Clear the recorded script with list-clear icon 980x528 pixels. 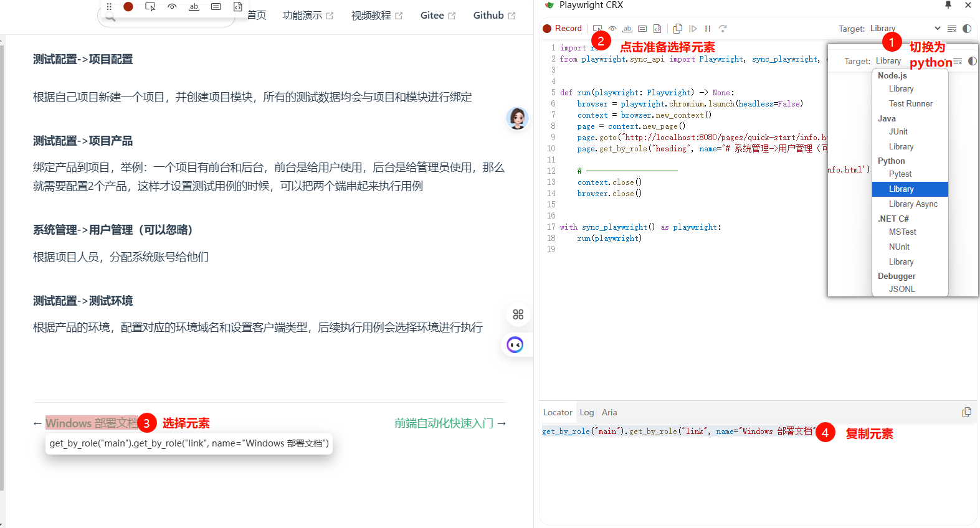point(952,29)
